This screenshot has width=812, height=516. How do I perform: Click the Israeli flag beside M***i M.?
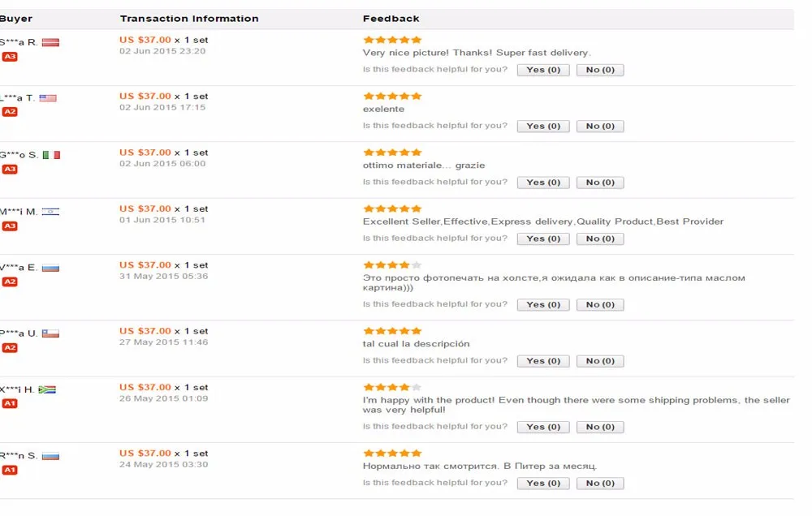(50, 211)
